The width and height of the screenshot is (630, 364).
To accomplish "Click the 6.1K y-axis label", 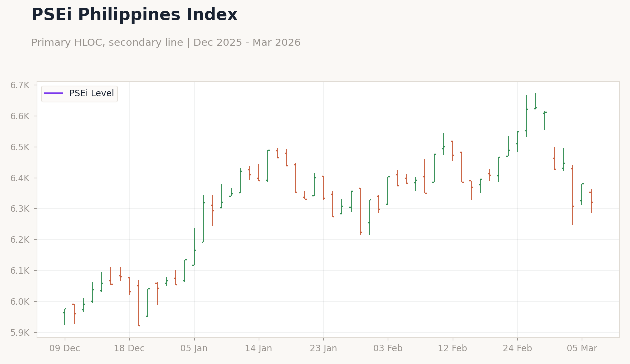I will (20, 271).
